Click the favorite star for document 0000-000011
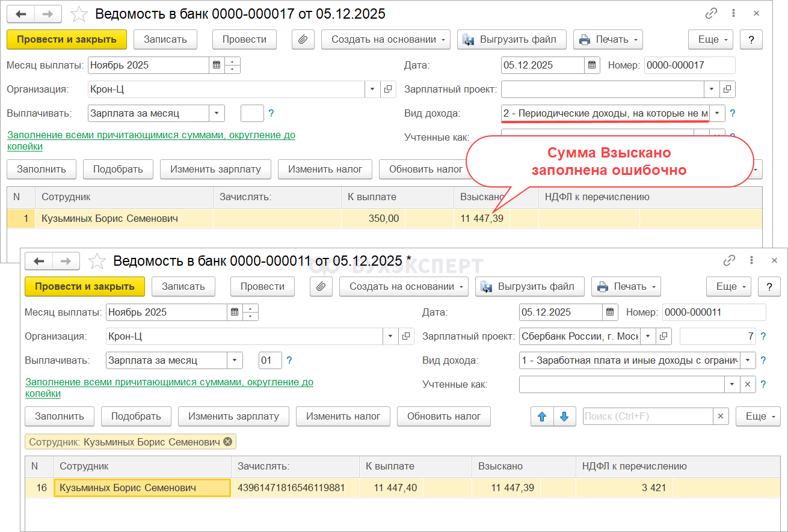The image size is (788, 532). 97,261
